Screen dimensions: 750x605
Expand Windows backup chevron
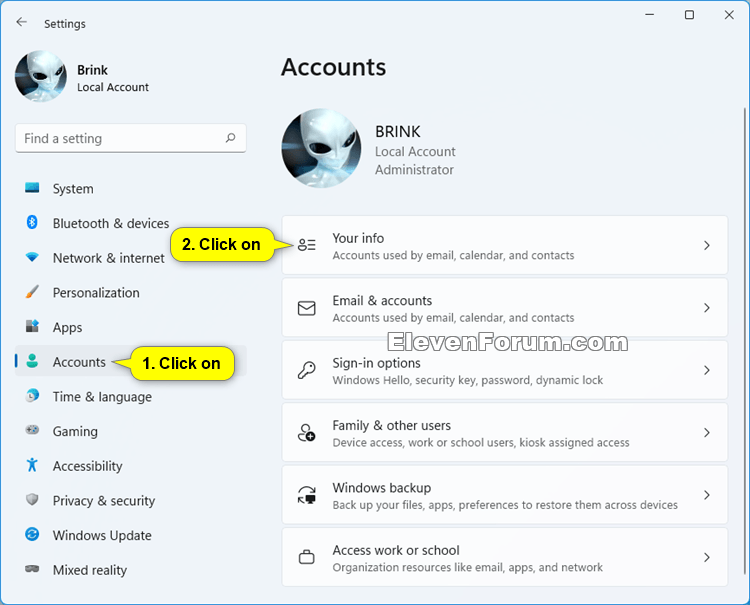click(x=707, y=495)
